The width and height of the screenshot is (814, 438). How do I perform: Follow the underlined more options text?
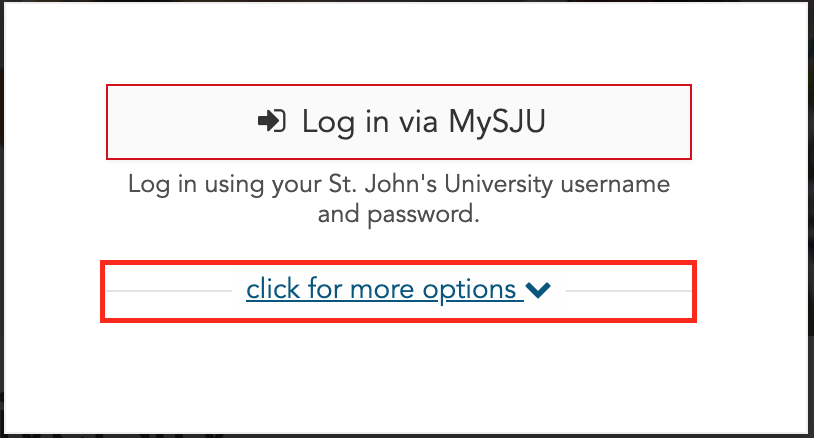pyautogui.click(x=385, y=290)
